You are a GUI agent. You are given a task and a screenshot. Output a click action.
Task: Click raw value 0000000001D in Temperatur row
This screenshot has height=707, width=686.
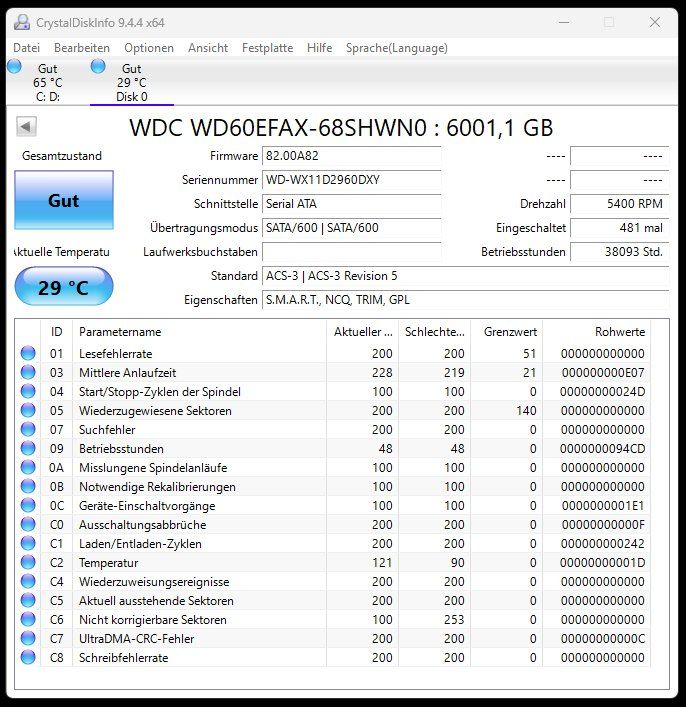click(x=603, y=563)
